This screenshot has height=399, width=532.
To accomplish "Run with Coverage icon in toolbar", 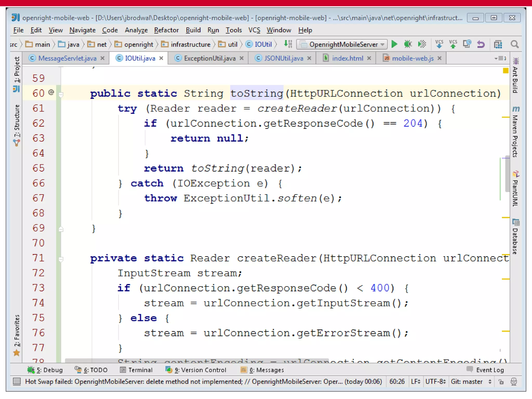I will pos(422,44).
